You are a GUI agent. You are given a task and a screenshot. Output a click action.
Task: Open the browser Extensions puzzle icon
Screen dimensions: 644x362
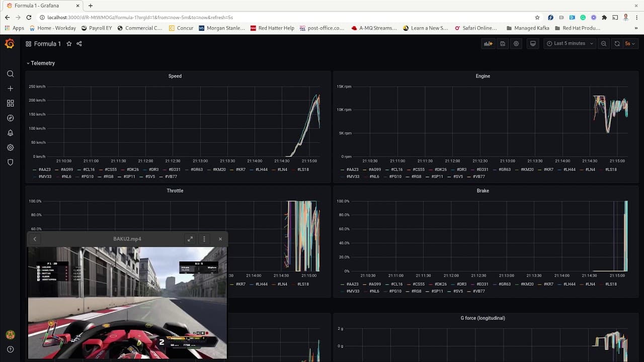pyautogui.click(x=604, y=17)
